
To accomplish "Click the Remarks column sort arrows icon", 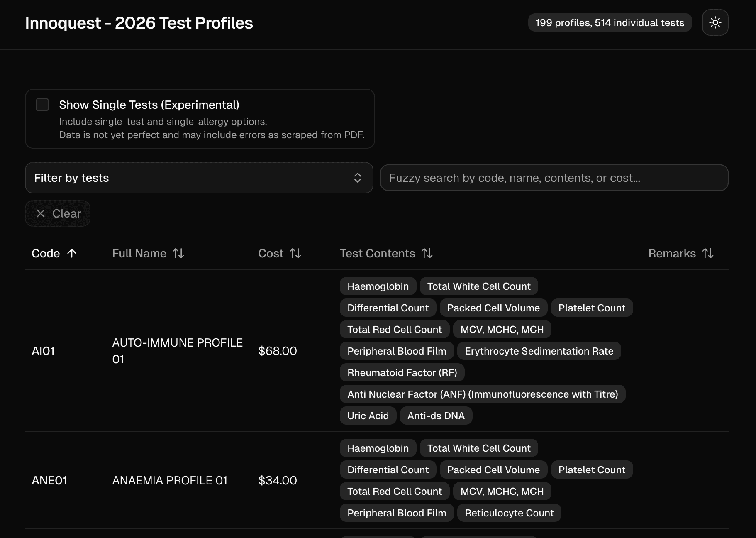I will 708,253.
